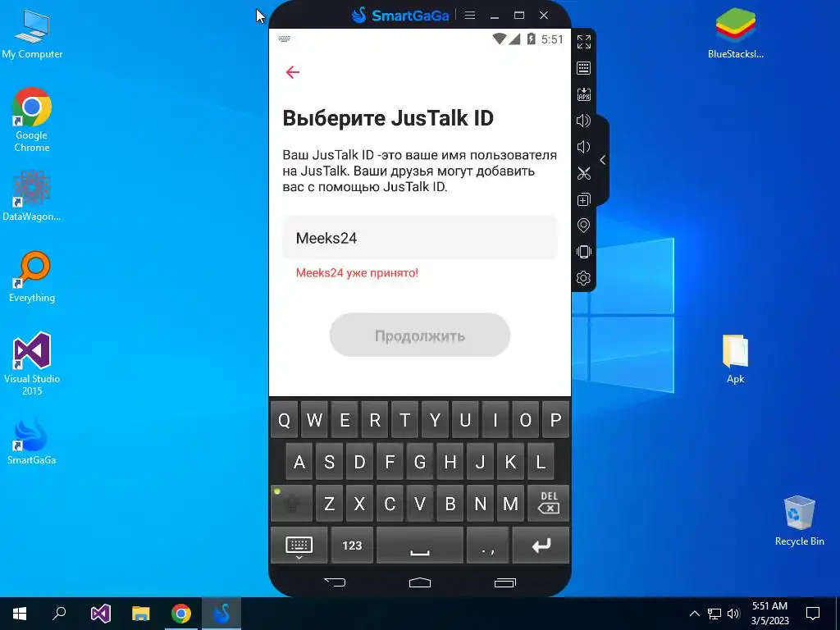The height and width of the screenshot is (630, 840).
Task: Open Visual Studio from taskbar
Action: click(x=100, y=614)
